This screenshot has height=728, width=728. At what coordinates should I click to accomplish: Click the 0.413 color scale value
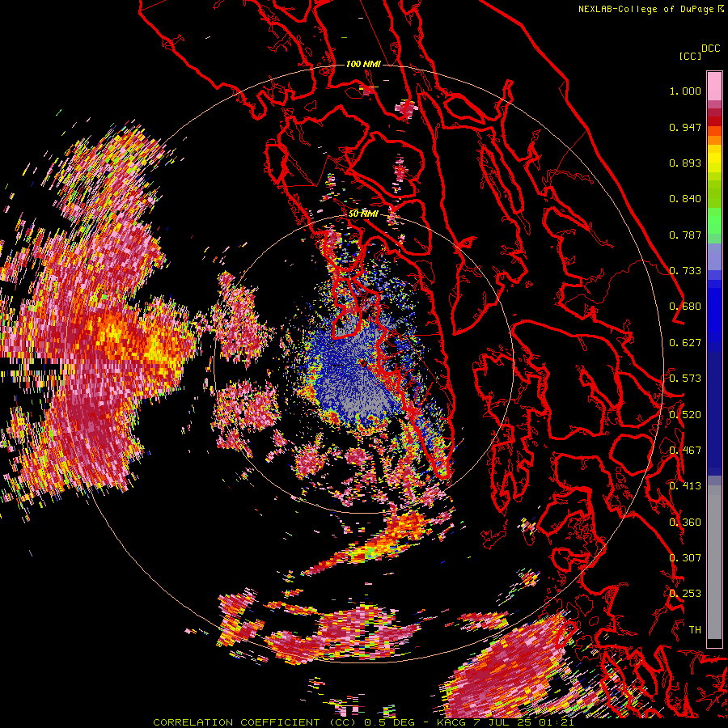685,486
